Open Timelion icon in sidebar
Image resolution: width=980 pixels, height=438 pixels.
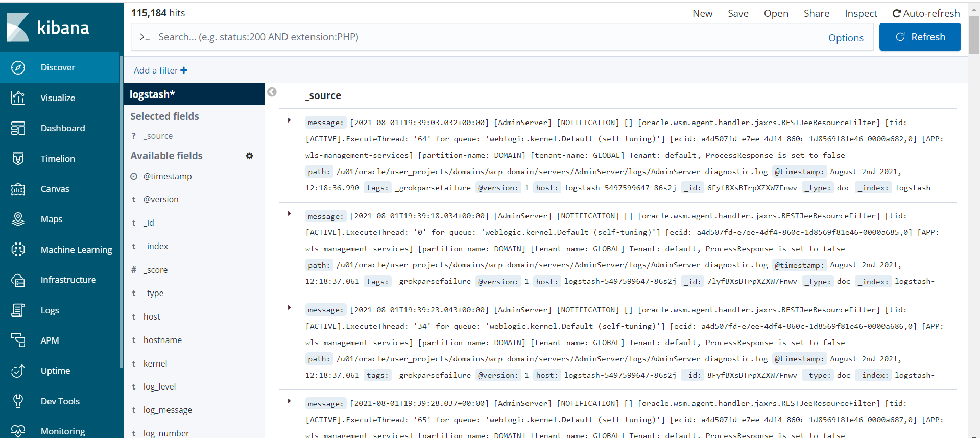click(x=18, y=159)
